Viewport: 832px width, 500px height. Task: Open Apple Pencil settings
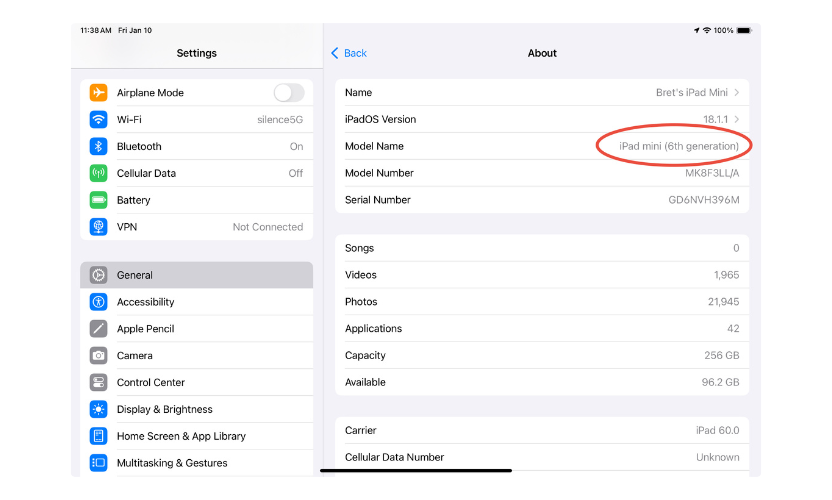point(196,329)
